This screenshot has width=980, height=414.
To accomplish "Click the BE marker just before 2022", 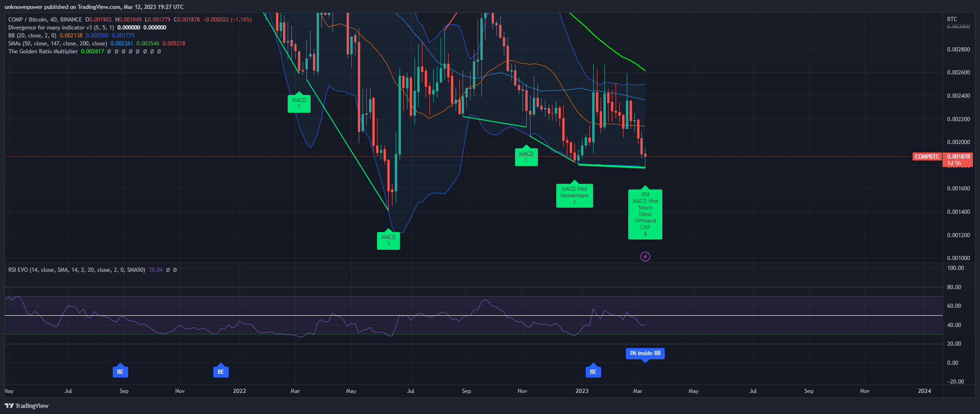I will (x=221, y=371).
